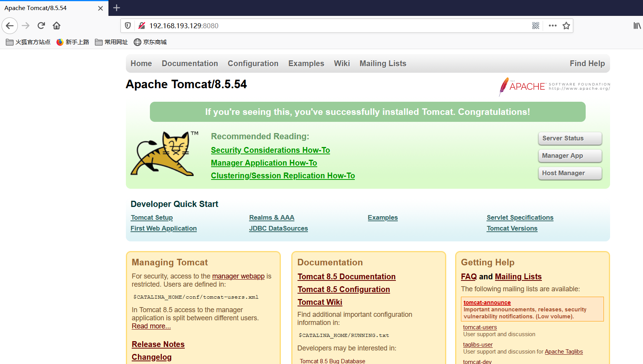Open Tomcat 8.5 Documentation link
Viewport: 643px width, 364px height.
tap(346, 277)
